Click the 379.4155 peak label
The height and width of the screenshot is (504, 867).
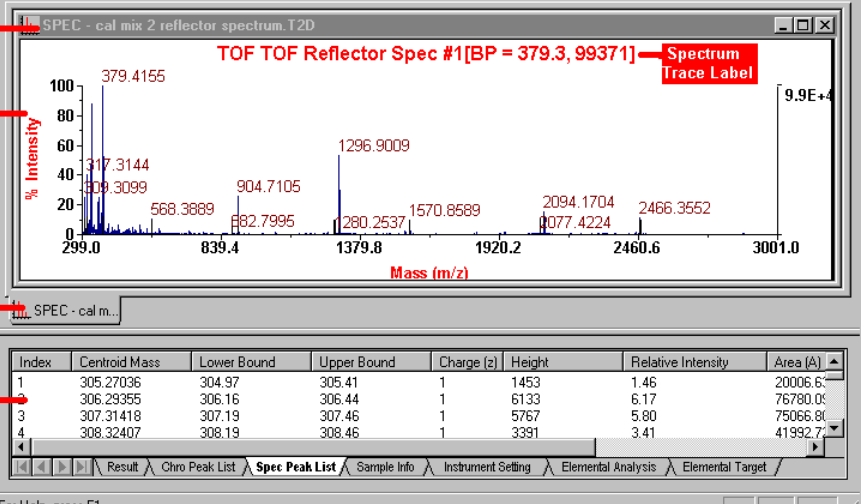[x=133, y=76]
